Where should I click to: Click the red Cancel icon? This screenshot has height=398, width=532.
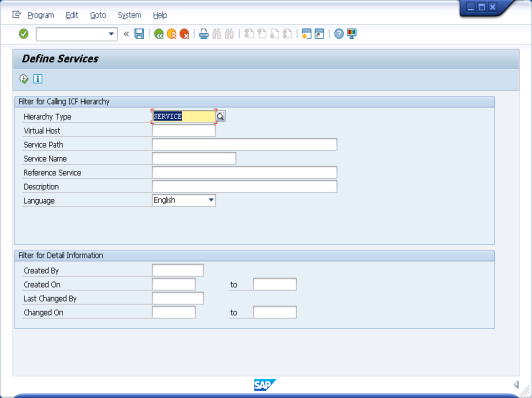pos(184,34)
